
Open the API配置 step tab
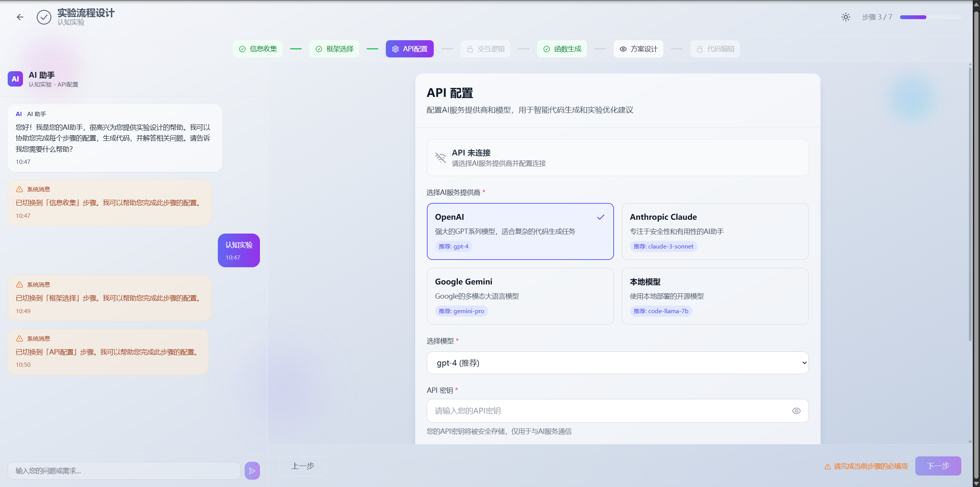410,49
